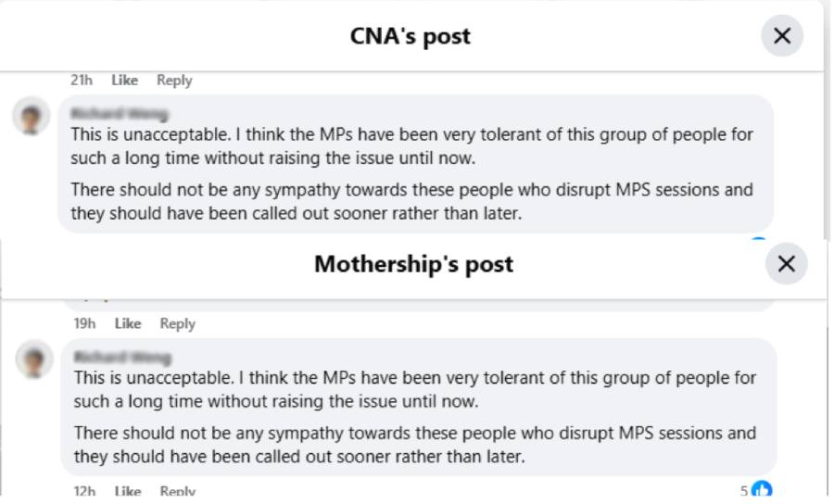The height and width of the screenshot is (504, 834).
Task: Click comment text under the CNA's post
Action: [411, 174]
